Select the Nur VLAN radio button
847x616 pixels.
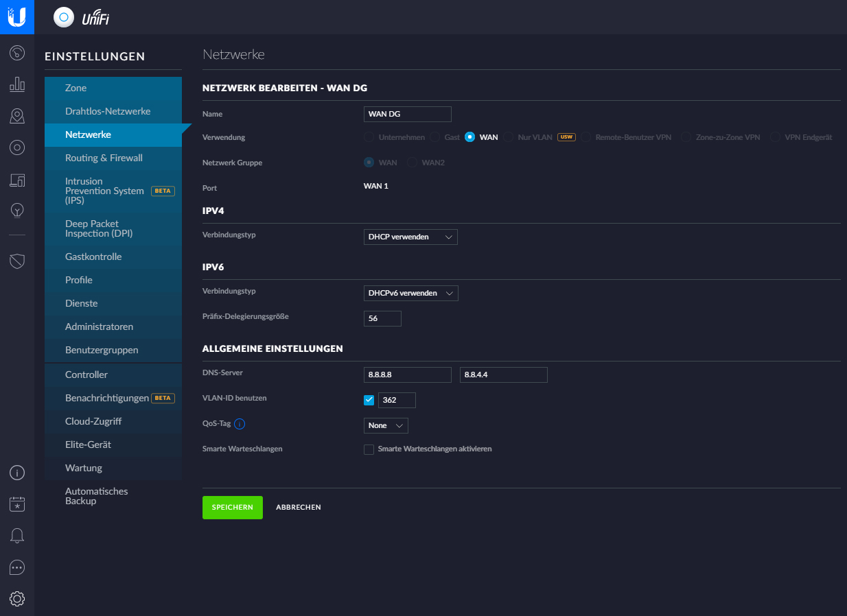coord(508,137)
